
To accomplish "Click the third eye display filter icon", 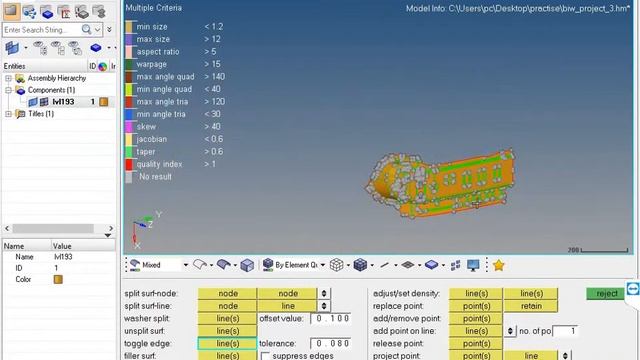I will pyautogui.click(x=76, y=48).
